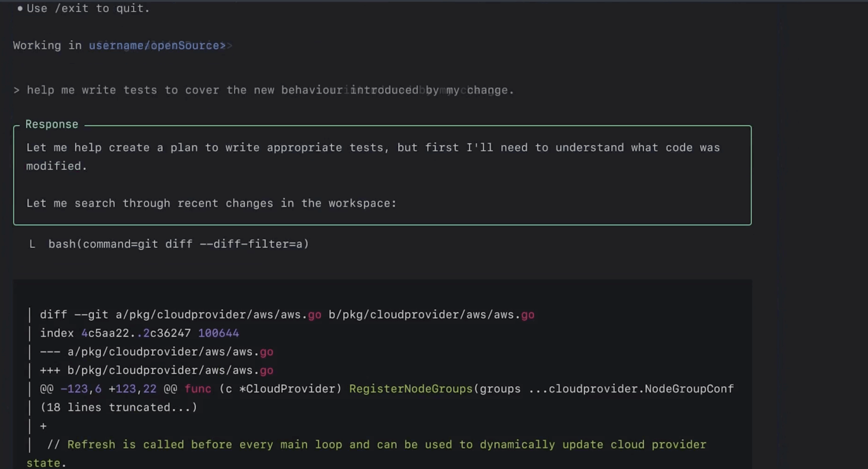Click the '/exit' command text at top
Viewport: 868px width, 469px height.
72,8
